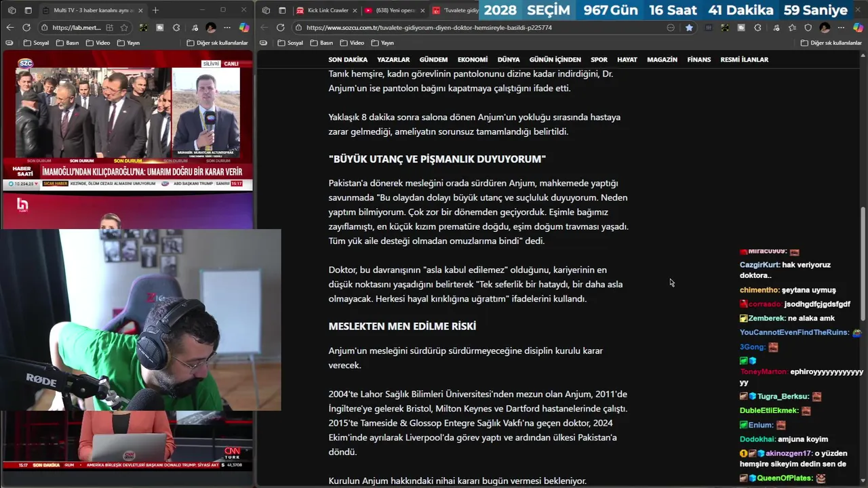Image resolution: width=868 pixels, height=488 pixels.
Task: Go to YAZARLAR section
Action: tap(393, 60)
